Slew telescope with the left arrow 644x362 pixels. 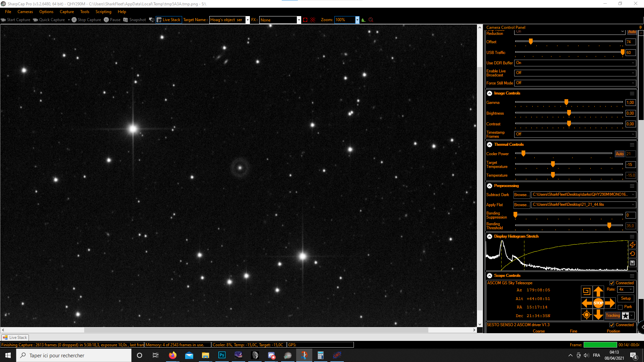[587, 303]
